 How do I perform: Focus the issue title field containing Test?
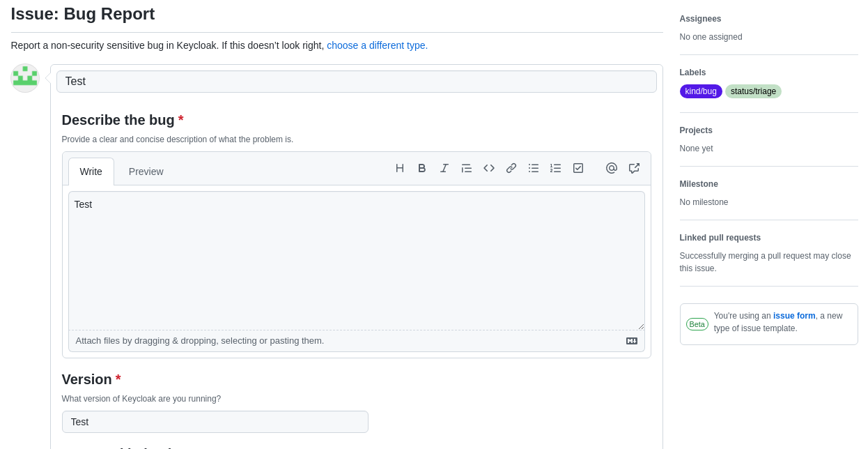(357, 82)
